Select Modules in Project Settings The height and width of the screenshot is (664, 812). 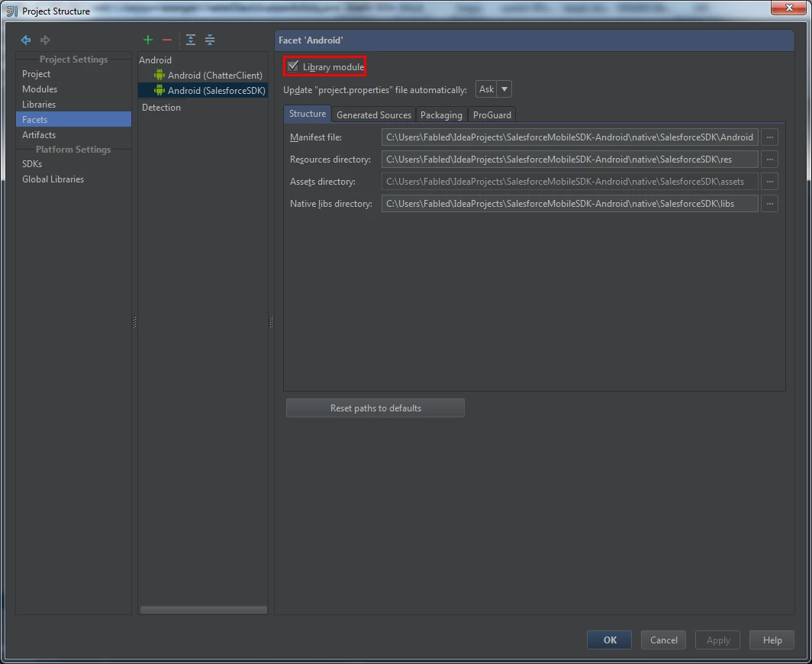click(73, 89)
